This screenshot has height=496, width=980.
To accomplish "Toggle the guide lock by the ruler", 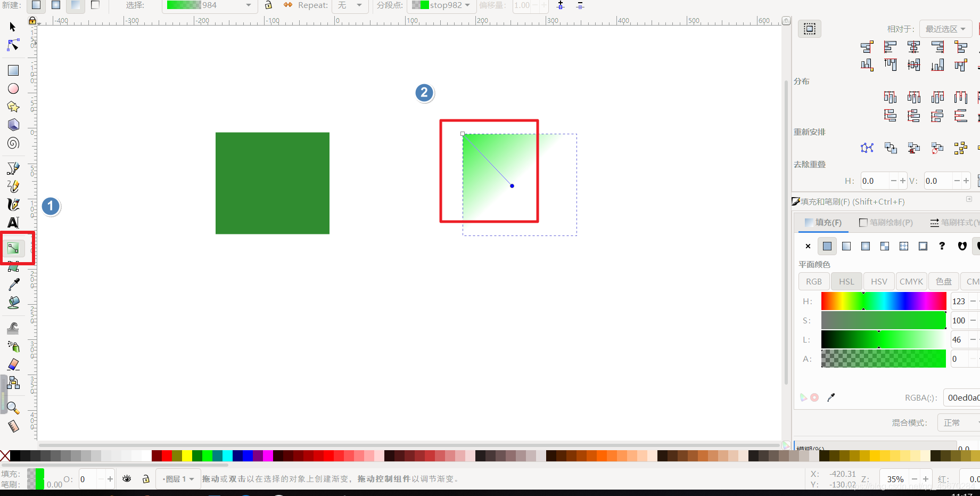I will tap(32, 21).
